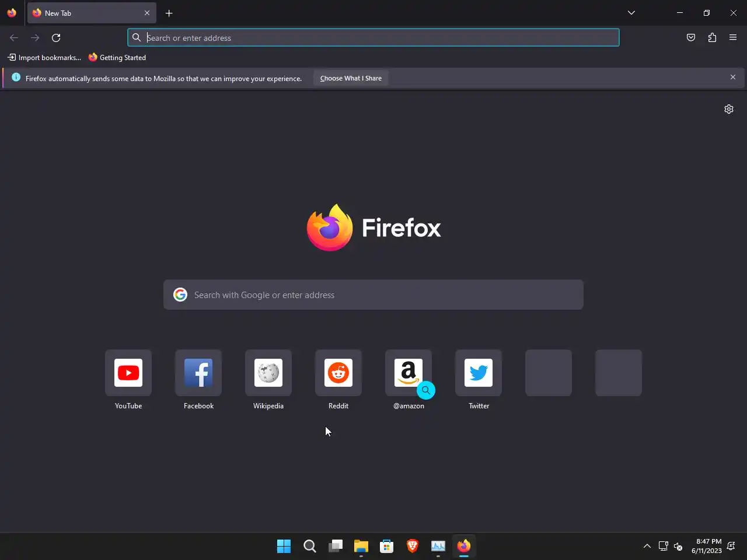Open the network icon in system tray

(x=664, y=546)
